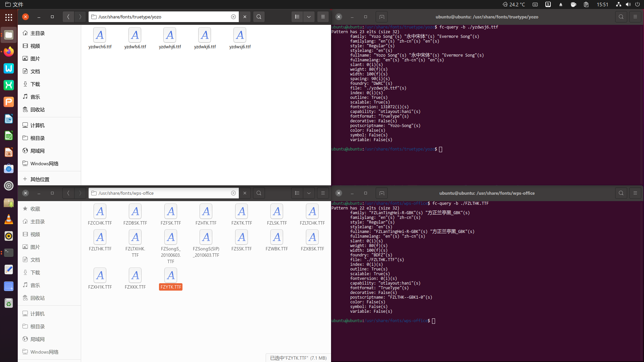
Task: Open 局域网 in the lower sidebar
Action: click(49, 339)
